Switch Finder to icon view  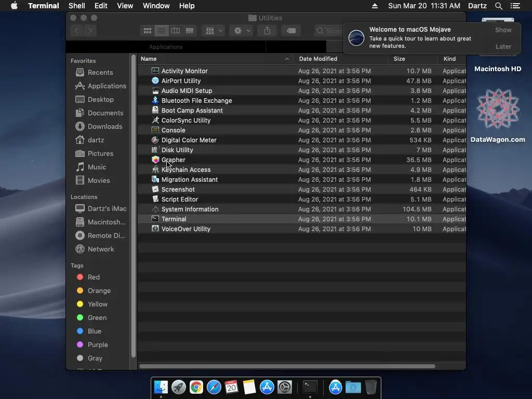[147, 31]
